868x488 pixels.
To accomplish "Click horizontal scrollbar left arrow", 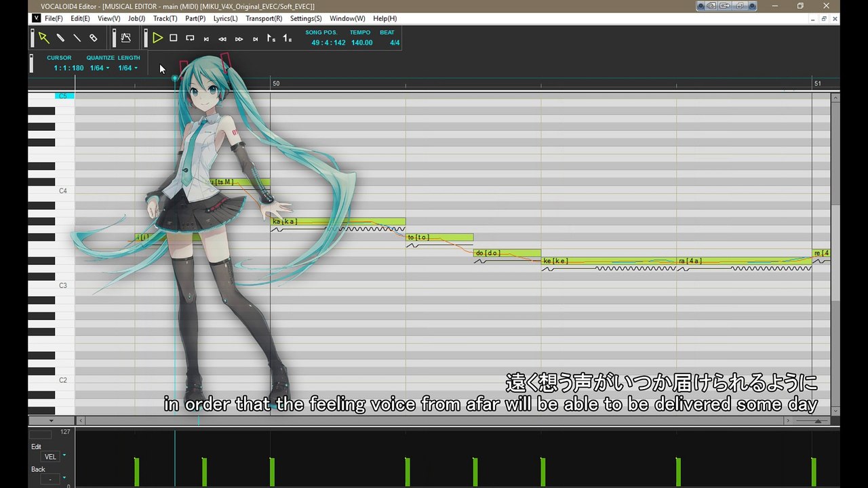I will tap(81, 421).
